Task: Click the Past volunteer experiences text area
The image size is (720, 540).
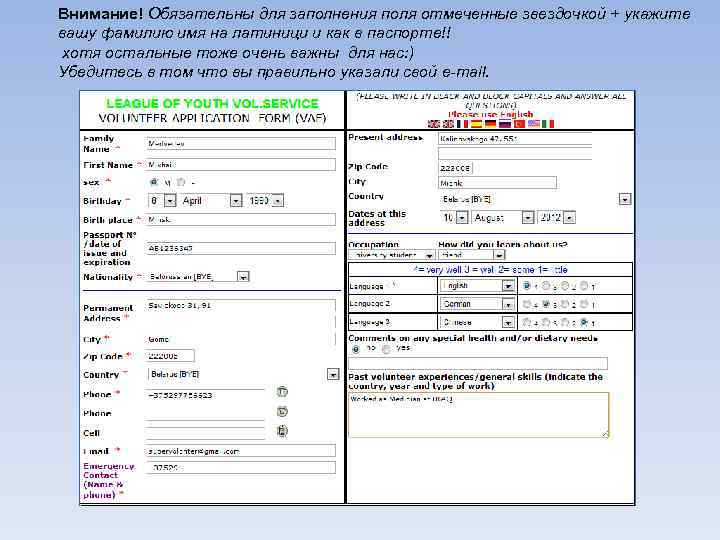Action: [478, 415]
